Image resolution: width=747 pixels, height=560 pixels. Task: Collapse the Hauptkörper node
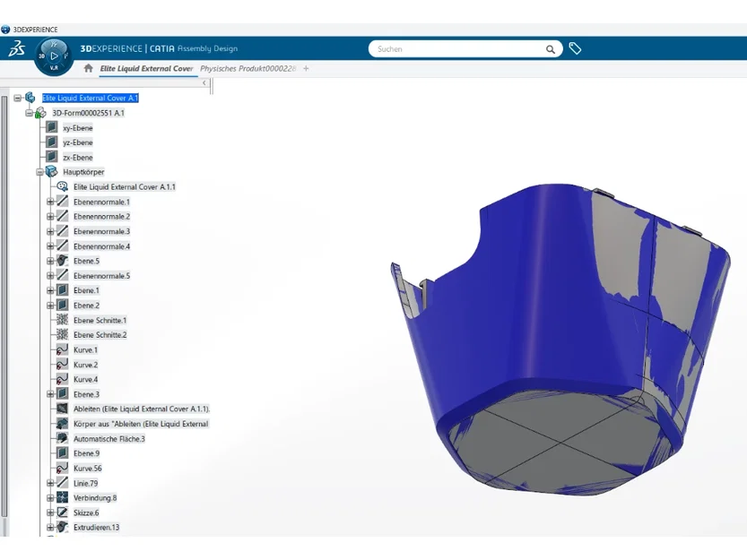click(x=39, y=172)
